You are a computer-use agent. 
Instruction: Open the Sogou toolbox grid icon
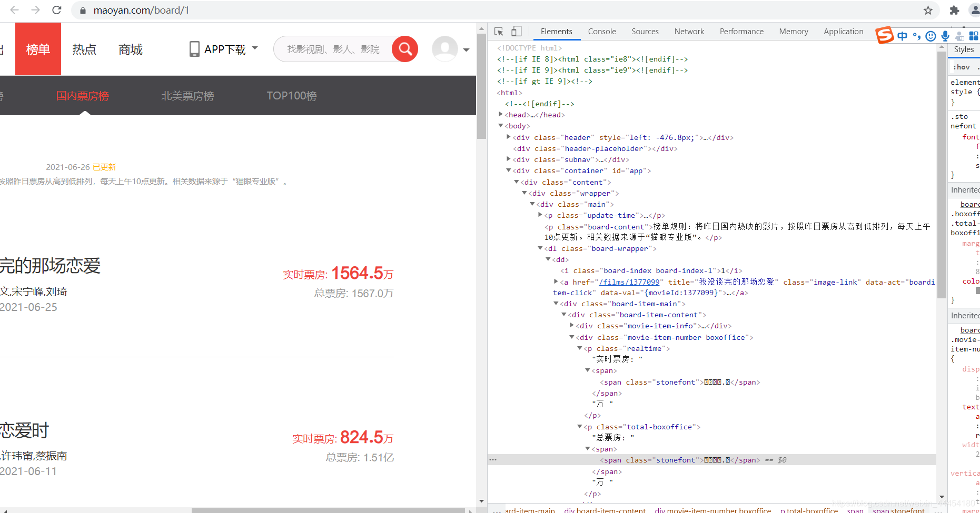pos(974,36)
